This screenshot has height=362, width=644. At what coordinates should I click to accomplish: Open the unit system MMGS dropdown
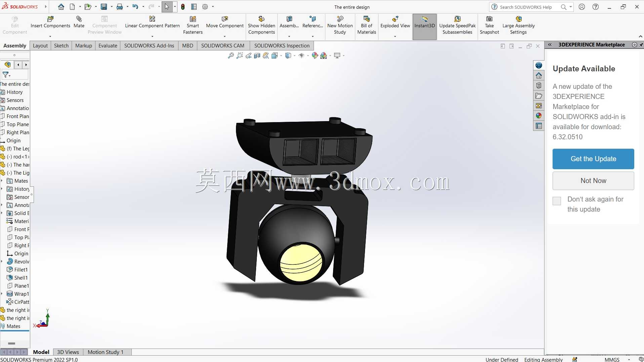pos(629,360)
